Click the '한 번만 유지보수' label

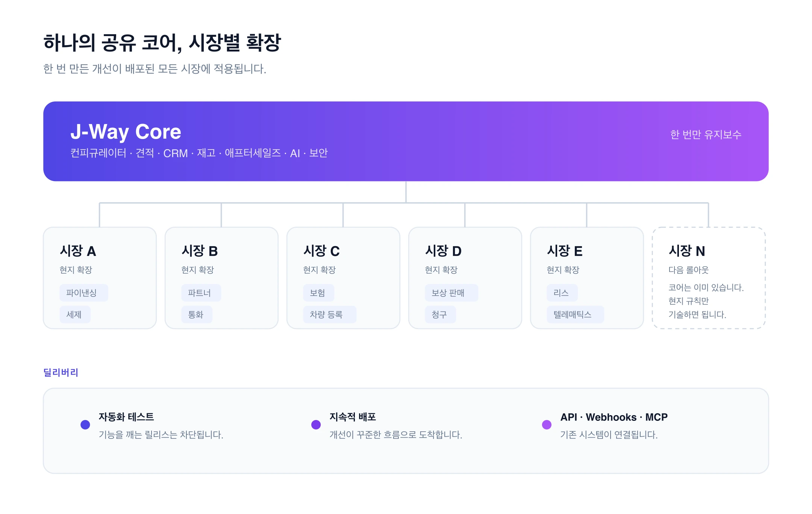point(706,135)
